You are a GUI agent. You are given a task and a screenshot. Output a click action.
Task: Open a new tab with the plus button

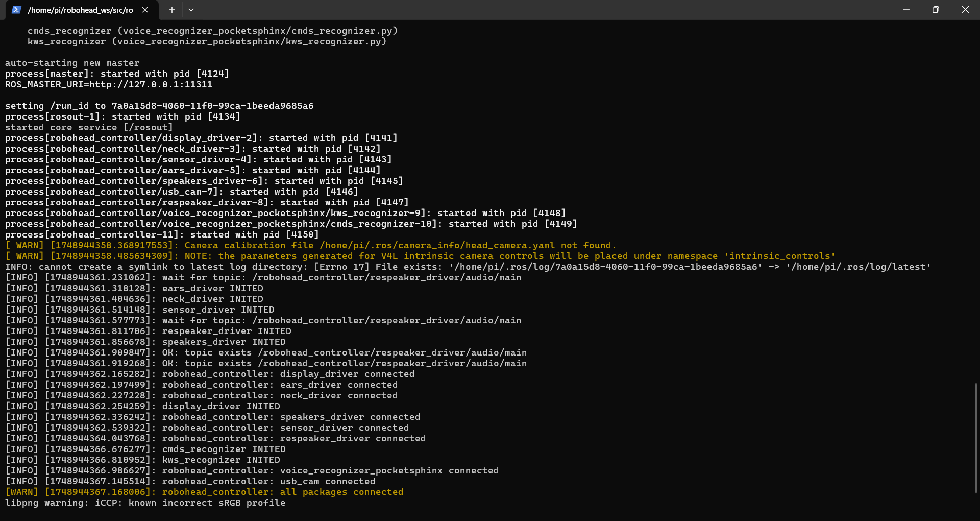click(172, 10)
